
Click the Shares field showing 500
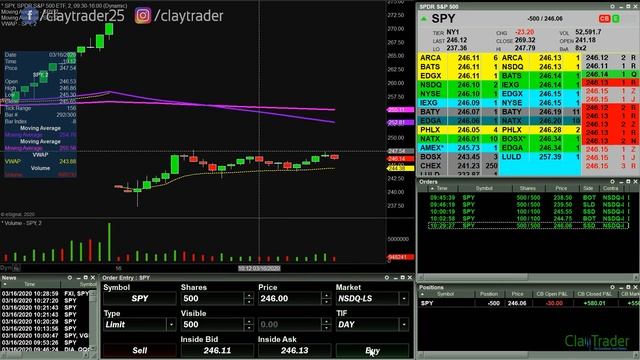pos(213,299)
